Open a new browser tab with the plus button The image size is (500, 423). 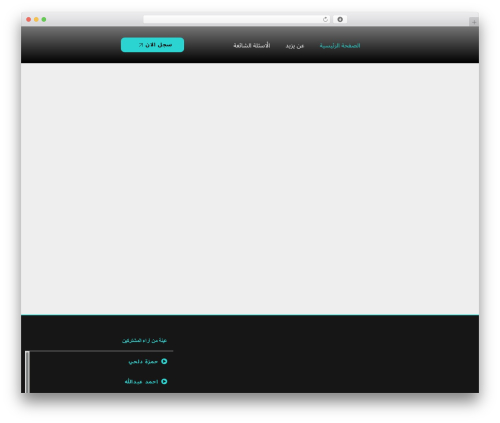(x=474, y=22)
